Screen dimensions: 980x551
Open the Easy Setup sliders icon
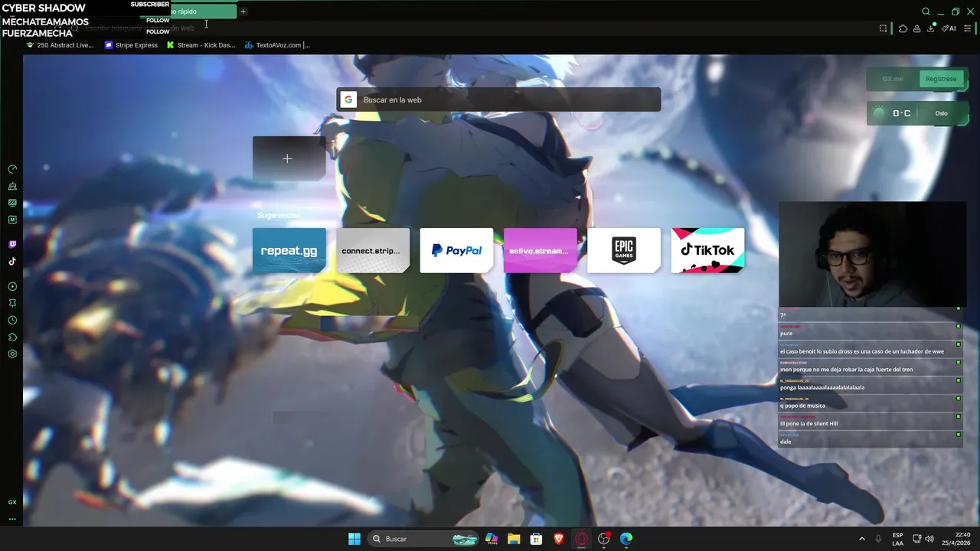[x=968, y=28]
